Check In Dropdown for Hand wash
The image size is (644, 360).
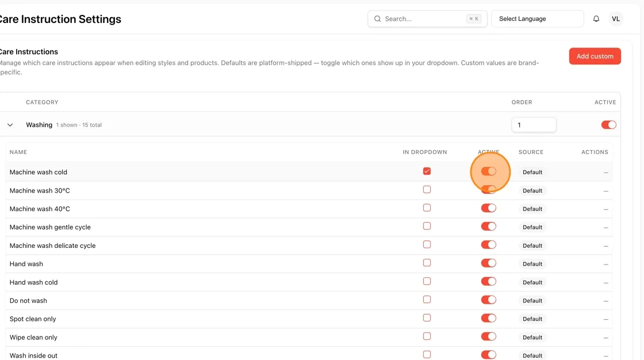(427, 263)
